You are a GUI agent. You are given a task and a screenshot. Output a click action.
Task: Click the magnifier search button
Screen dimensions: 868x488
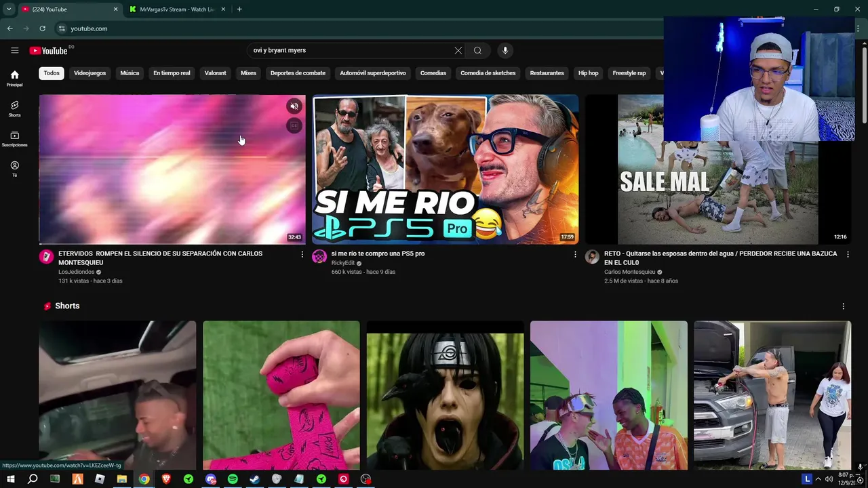click(x=477, y=50)
